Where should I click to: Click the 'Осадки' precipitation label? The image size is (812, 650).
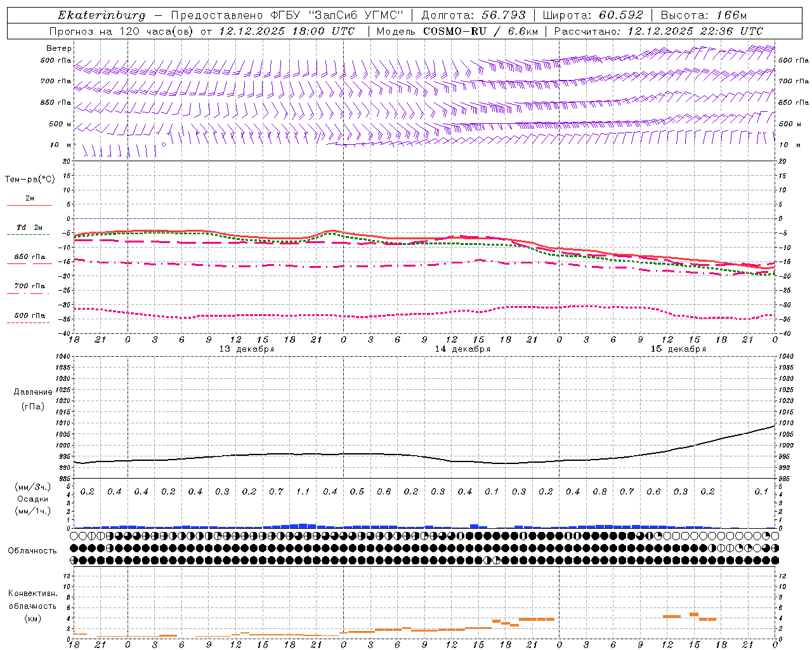(33, 499)
